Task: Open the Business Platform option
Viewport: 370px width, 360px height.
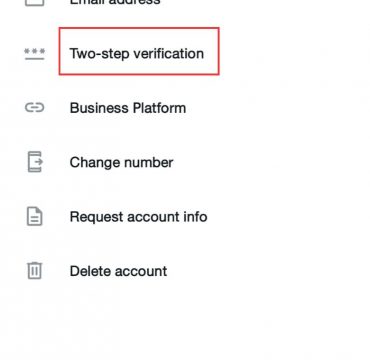Action: [128, 108]
